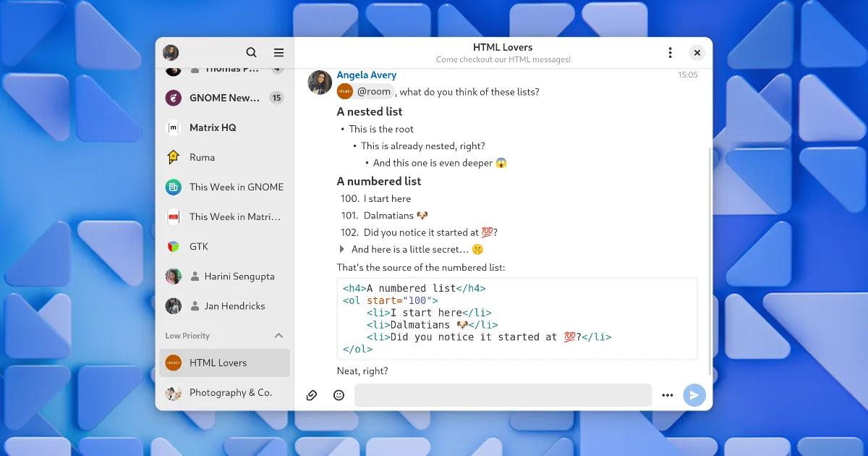Image resolution: width=868 pixels, height=456 pixels.
Task: Open the search icon in sidebar header
Action: tap(251, 53)
